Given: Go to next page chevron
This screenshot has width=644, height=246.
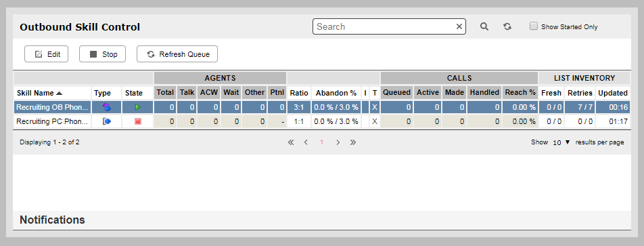Looking at the screenshot, I should pyautogui.click(x=338, y=142).
